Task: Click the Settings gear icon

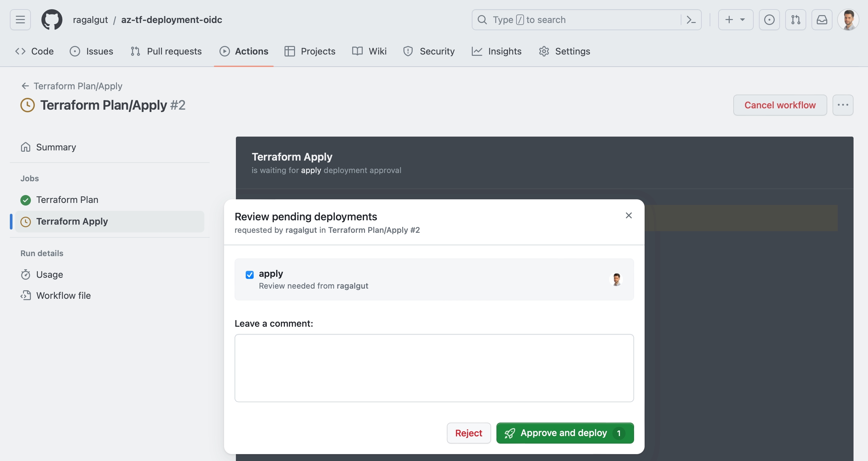Action: [544, 51]
